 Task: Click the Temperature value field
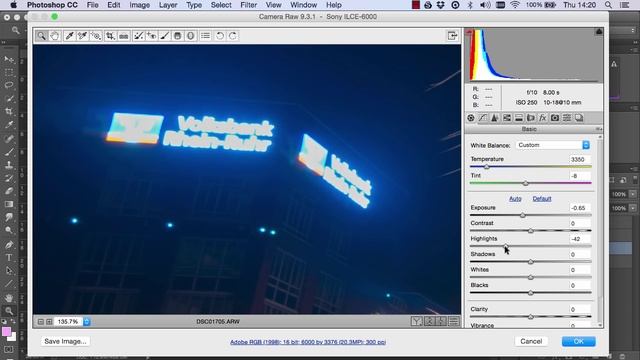[x=580, y=160]
